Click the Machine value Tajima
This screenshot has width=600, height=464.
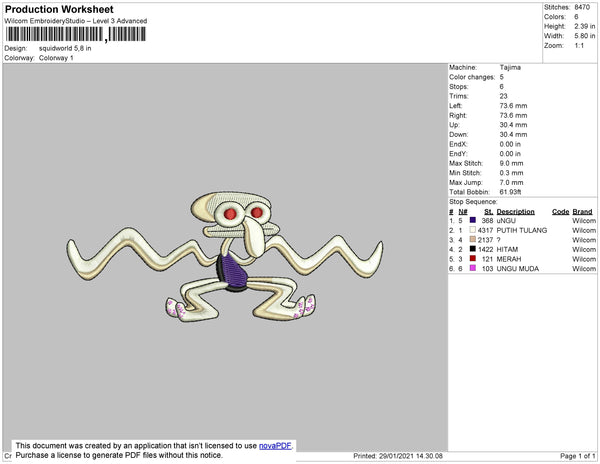tap(510, 67)
